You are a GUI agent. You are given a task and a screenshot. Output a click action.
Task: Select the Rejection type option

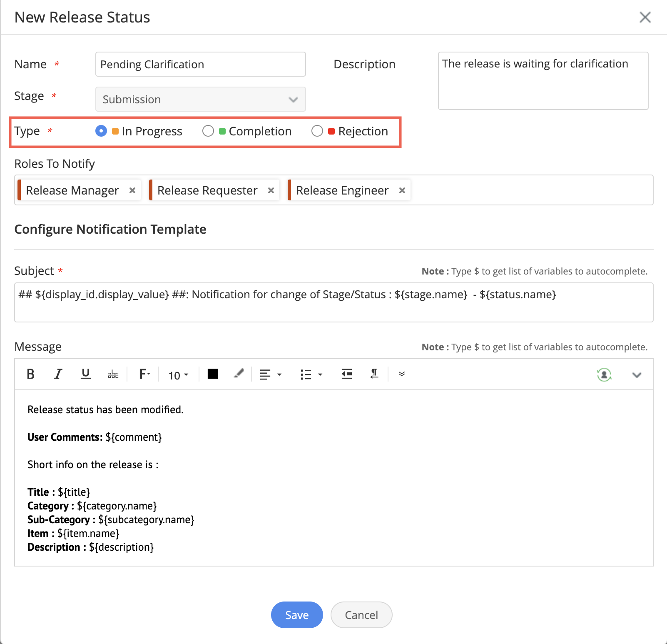click(x=317, y=131)
